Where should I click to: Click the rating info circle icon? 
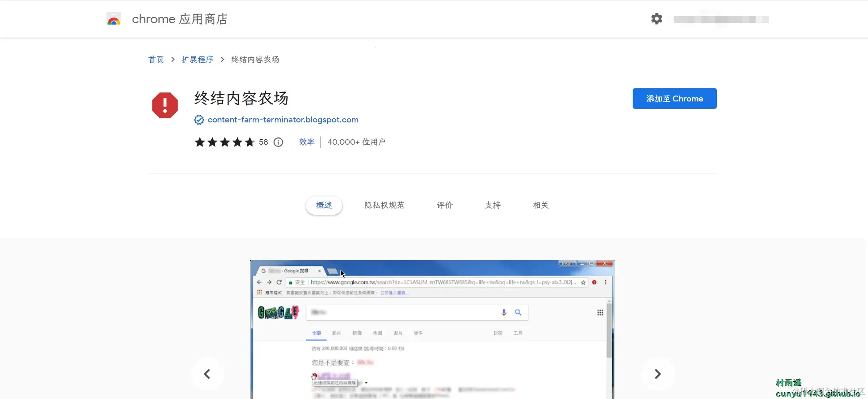click(x=278, y=142)
